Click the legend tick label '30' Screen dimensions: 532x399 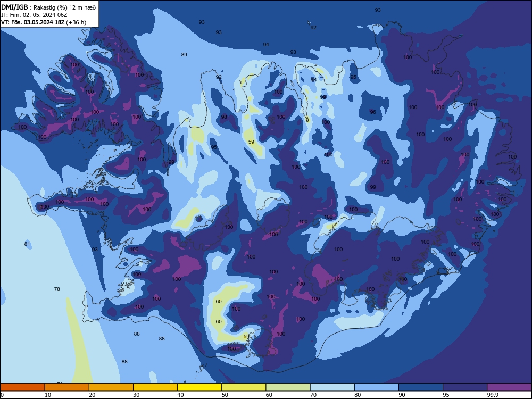[136, 395]
